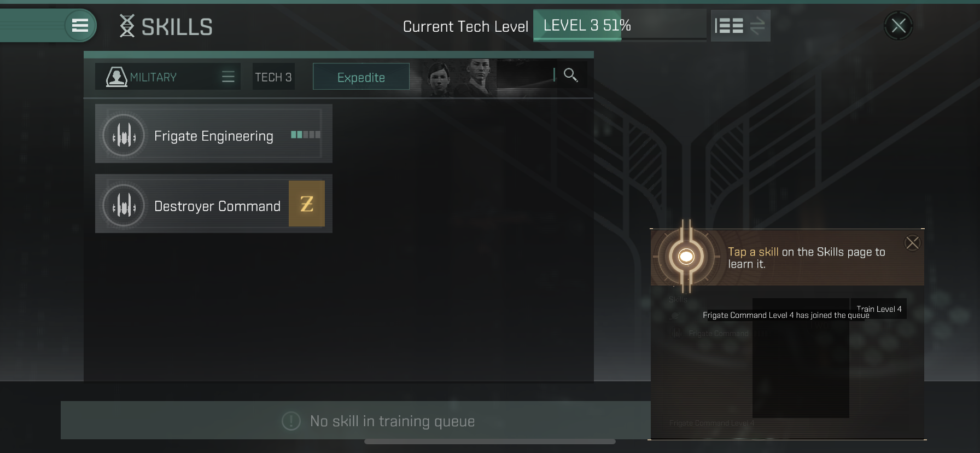This screenshot has height=453, width=980.
Task: Select the Destroyer Command ship icon
Action: [124, 206]
